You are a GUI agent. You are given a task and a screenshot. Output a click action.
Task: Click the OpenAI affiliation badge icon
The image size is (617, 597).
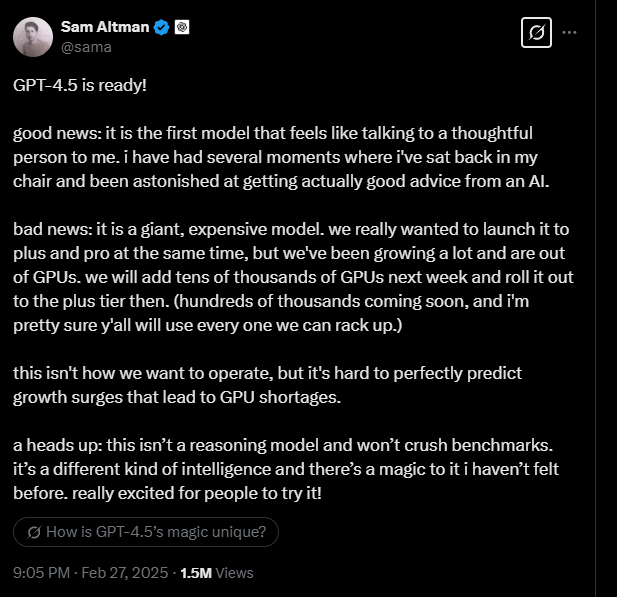(182, 28)
